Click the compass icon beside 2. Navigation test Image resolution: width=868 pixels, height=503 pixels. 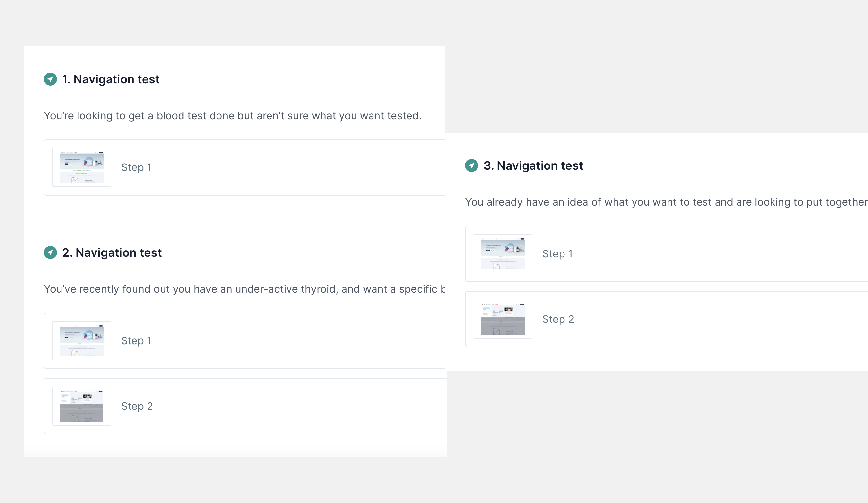tap(50, 252)
